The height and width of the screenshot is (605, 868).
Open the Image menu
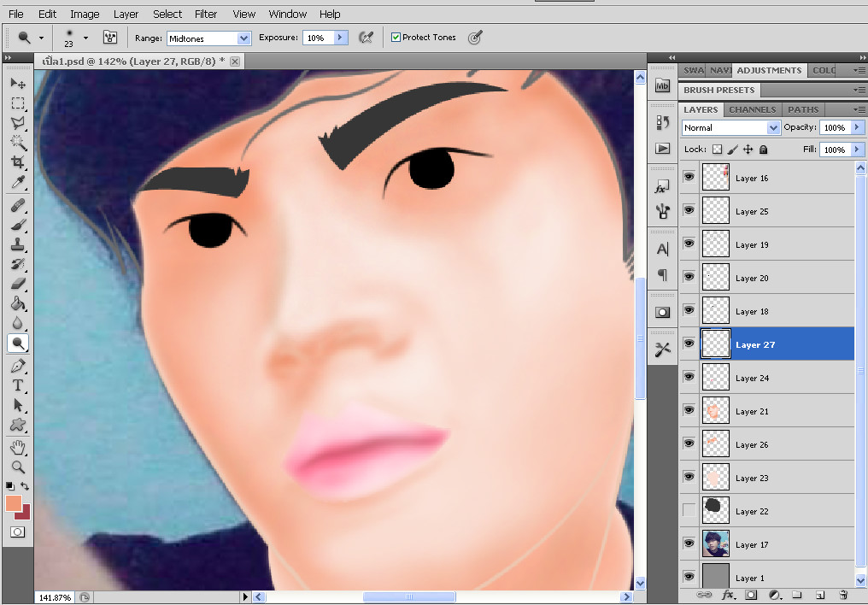tap(85, 14)
